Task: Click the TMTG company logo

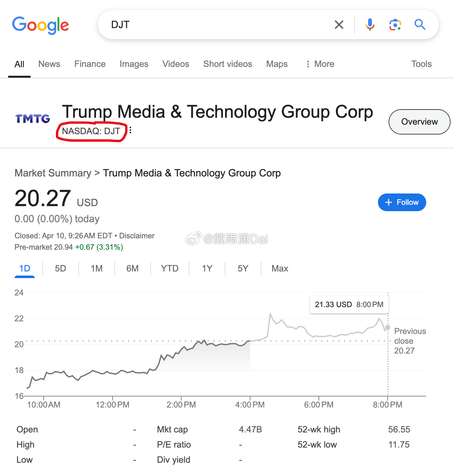Action: 33,119
